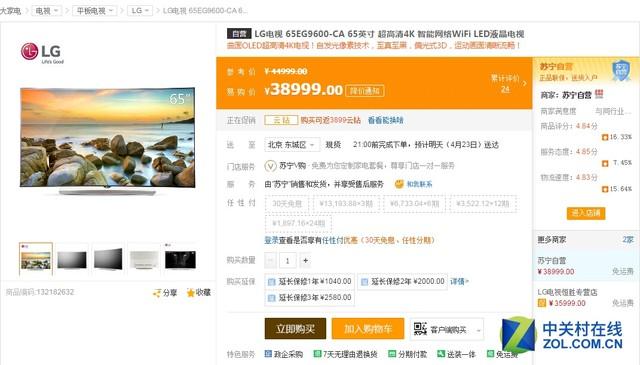Click the 16.33% rating comparison icon

[x=605, y=137]
